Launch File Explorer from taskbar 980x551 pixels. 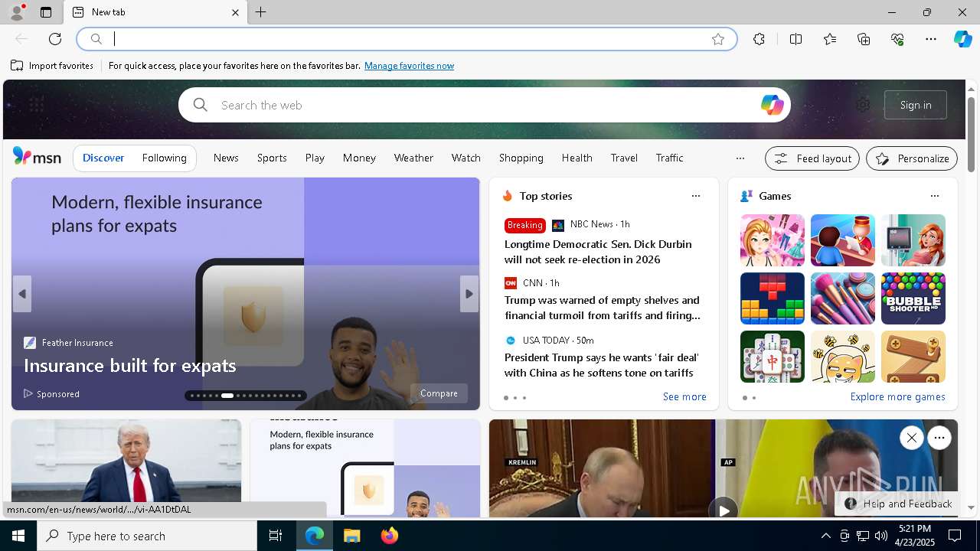tap(351, 536)
